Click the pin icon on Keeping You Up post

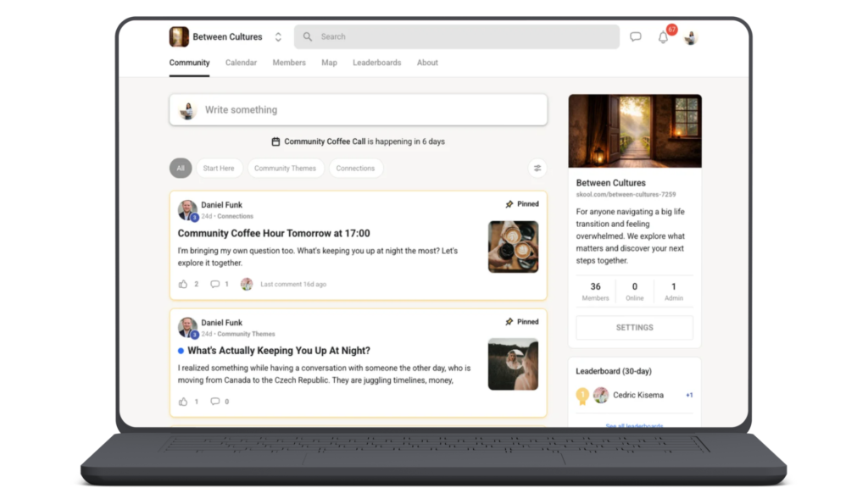pyautogui.click(x=509, y=321)
